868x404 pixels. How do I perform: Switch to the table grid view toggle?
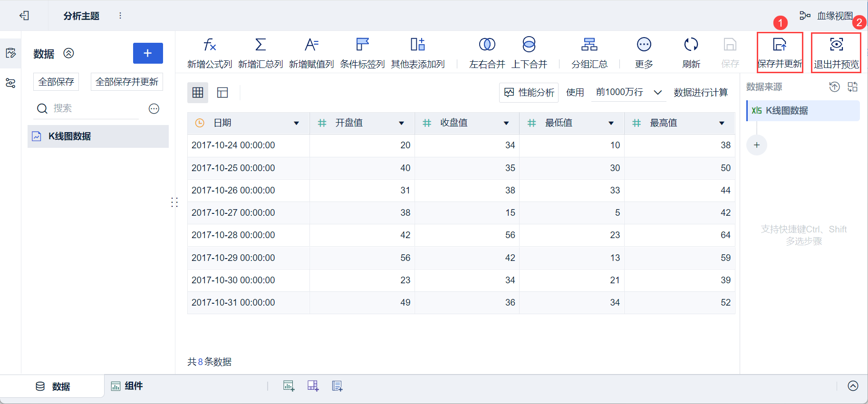pos(198,92)
